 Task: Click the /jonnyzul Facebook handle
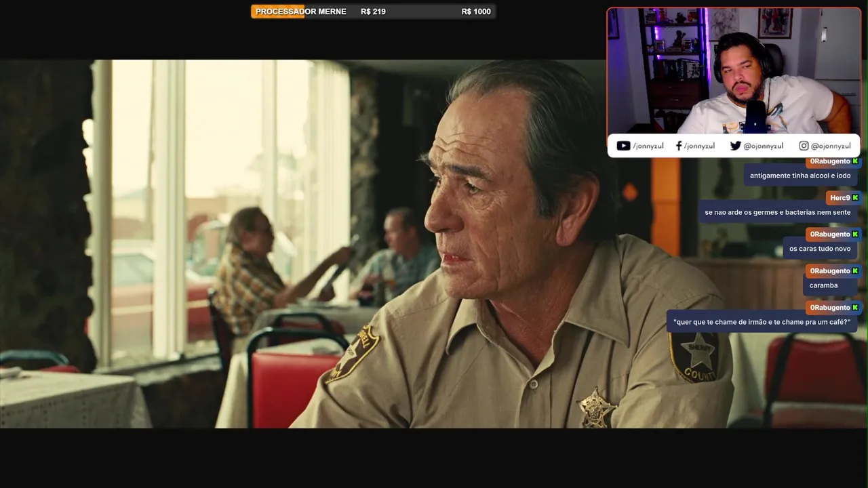tap(699, 146)
